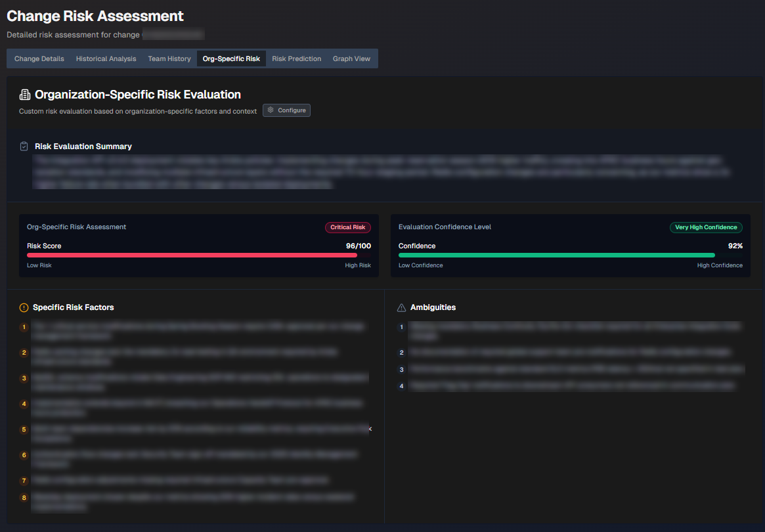Screen dimensions: 765x532
Task: Click the green Confidence progress bar
Action: click(556, 255)
